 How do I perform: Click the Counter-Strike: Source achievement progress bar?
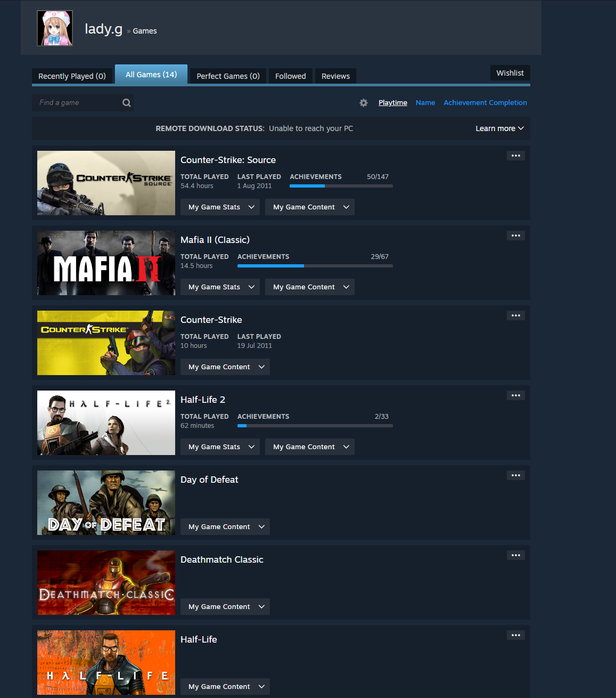pos(341,186)
